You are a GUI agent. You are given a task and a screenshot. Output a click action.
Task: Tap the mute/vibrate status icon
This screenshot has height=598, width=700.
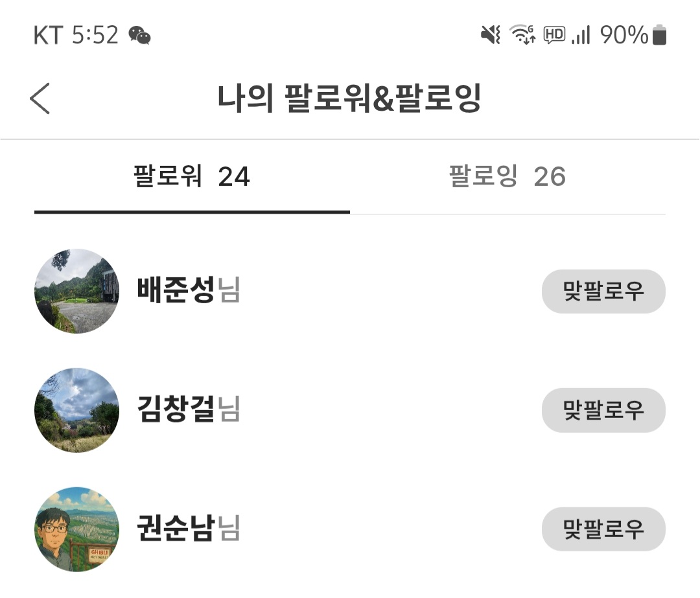491,34
